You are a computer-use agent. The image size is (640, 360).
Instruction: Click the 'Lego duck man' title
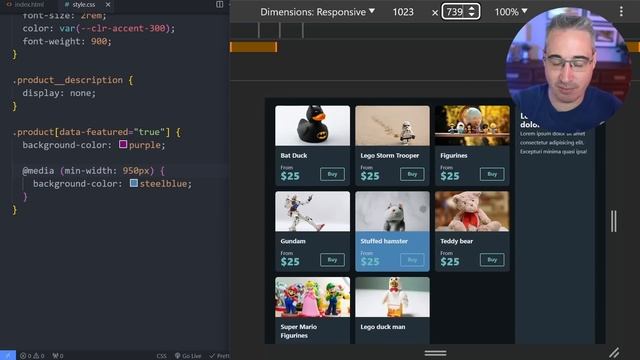pos(383,327)
